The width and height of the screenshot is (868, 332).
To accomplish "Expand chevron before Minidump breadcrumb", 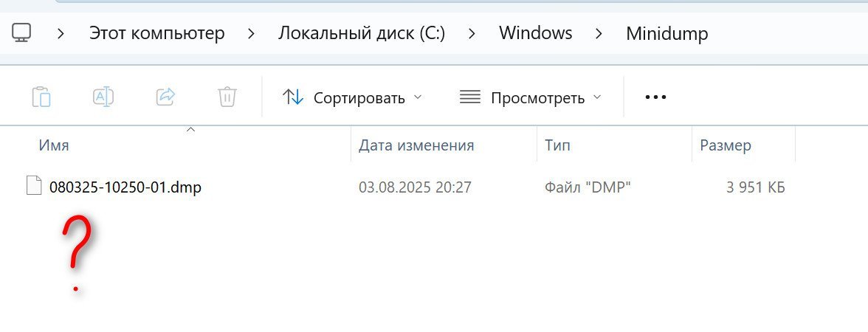I will click(599, 33).
